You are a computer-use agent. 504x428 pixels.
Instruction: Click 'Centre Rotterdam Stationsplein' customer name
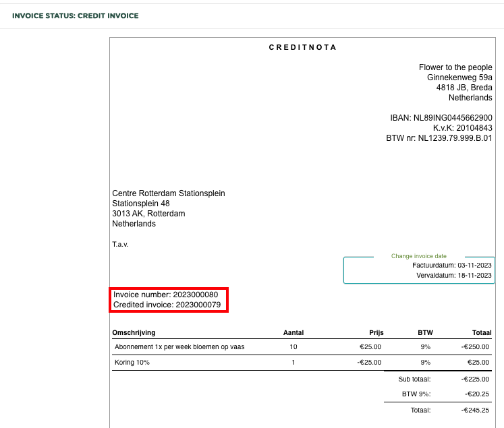click(169, 193)
